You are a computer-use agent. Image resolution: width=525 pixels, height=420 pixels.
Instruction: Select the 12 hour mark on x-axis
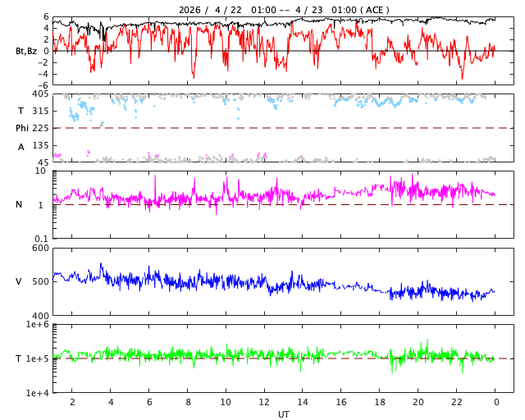click(264, 403)
